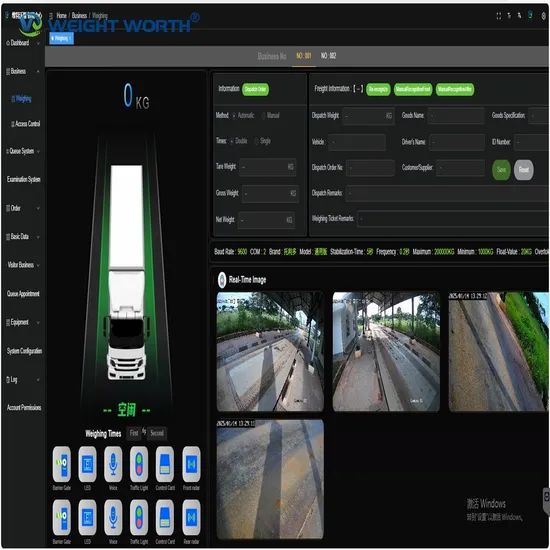Click the Front radar icon

coord(192,464)
